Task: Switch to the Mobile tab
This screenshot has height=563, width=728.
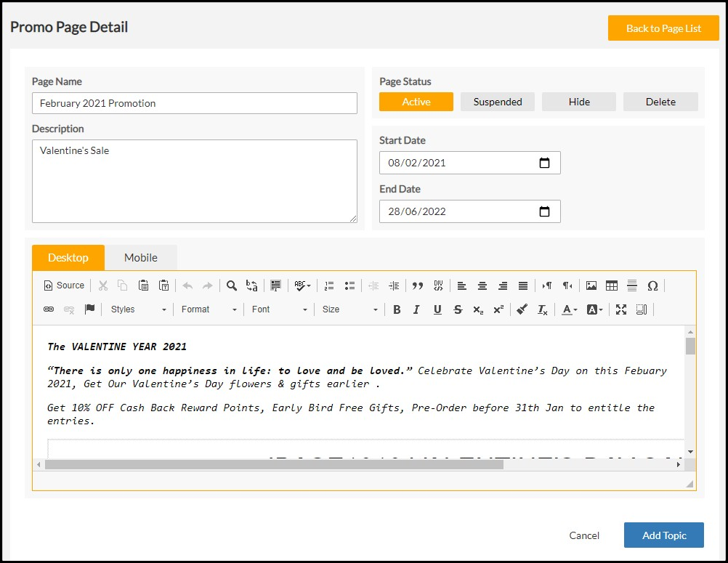Action: [141, 258]
